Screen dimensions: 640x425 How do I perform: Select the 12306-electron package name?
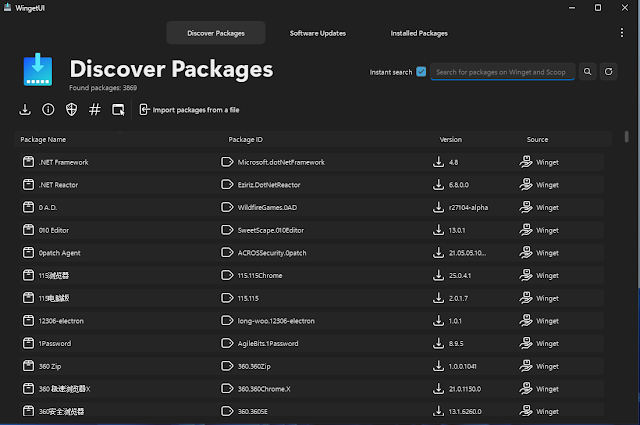pyautogui.click(x=61, y=321)
